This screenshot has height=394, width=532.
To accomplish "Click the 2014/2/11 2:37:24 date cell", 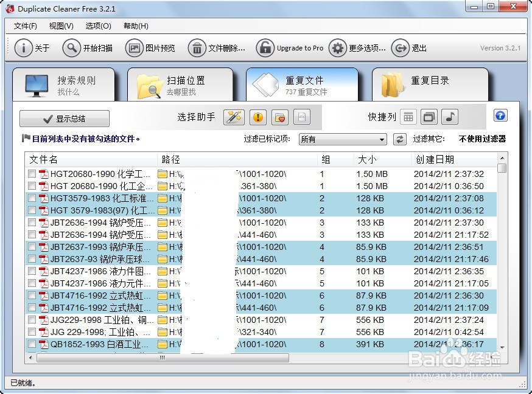I will (x=449, y=320).
